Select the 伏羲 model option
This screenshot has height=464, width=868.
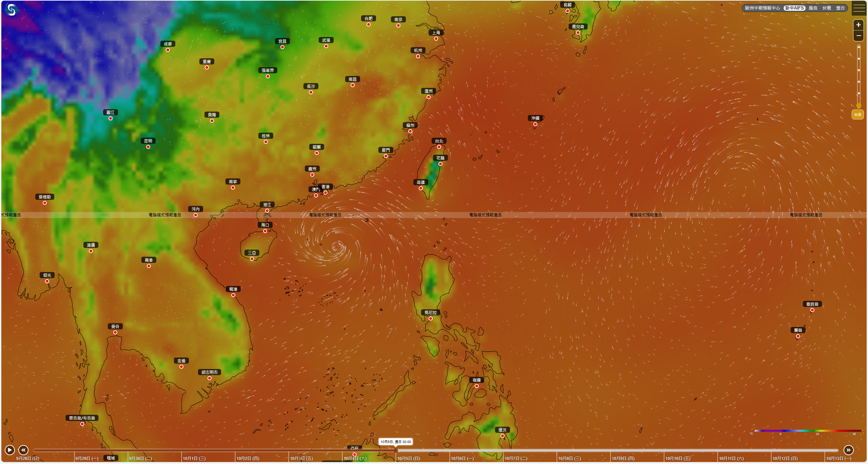(827, 8)
